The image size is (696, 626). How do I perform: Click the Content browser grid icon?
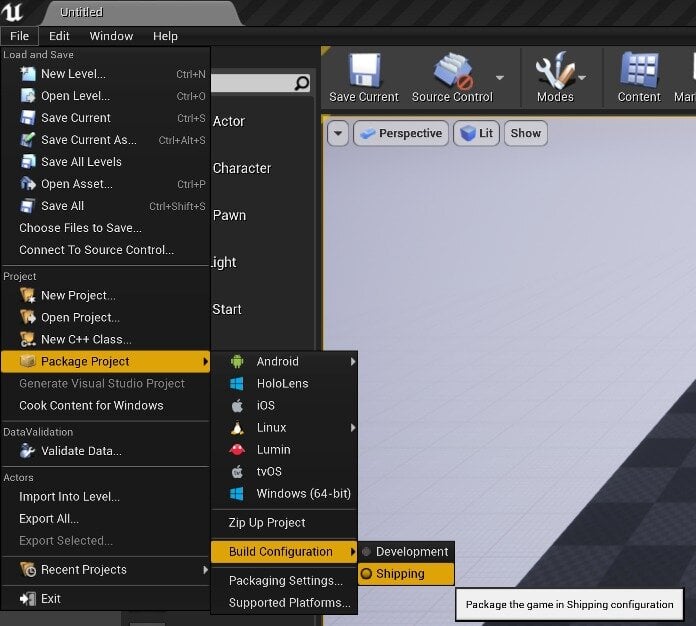click(639, 70)
